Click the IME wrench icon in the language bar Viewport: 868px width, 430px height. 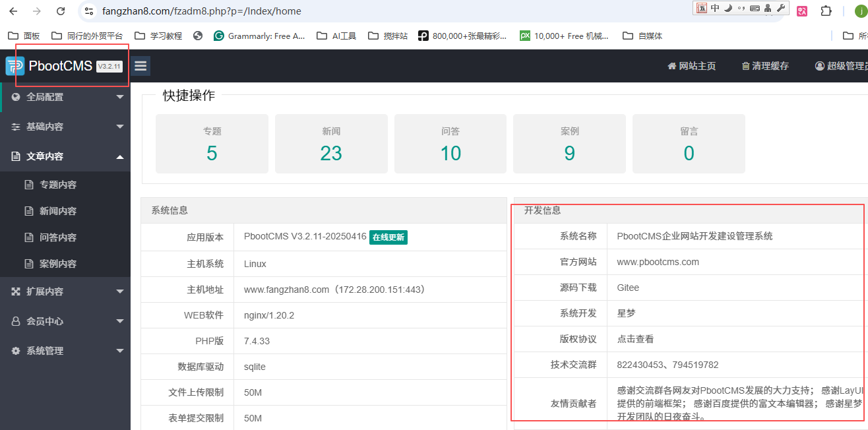(x=780, y=8)
